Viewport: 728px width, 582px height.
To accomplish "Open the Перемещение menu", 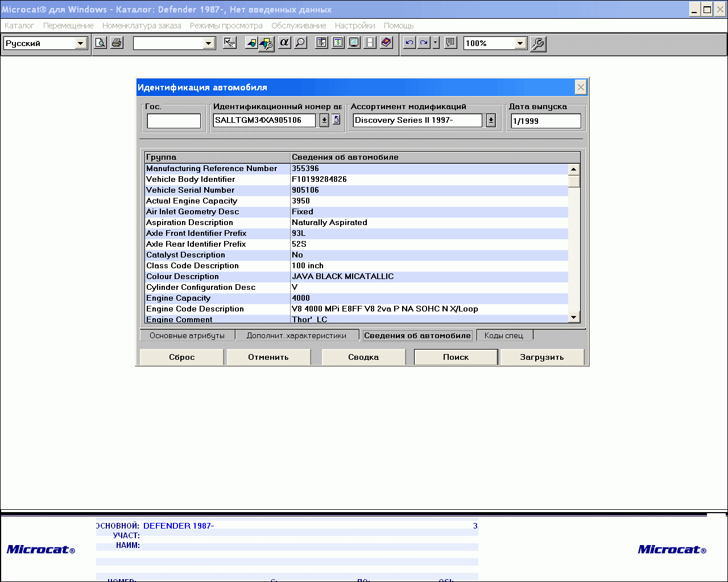I will coord(68,26).
